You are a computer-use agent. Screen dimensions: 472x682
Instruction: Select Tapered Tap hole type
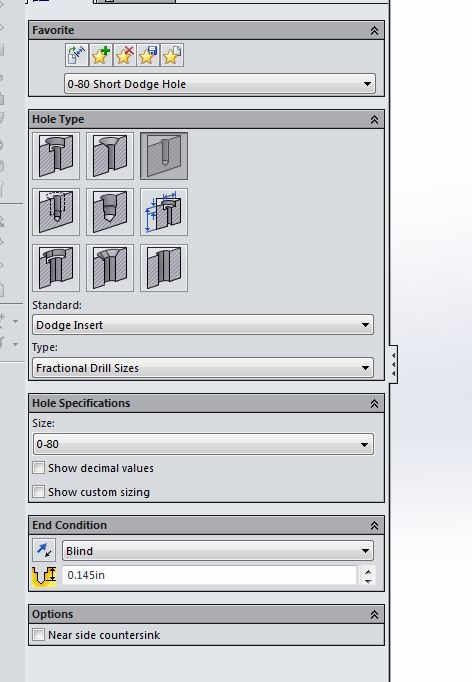pos(110,212)
